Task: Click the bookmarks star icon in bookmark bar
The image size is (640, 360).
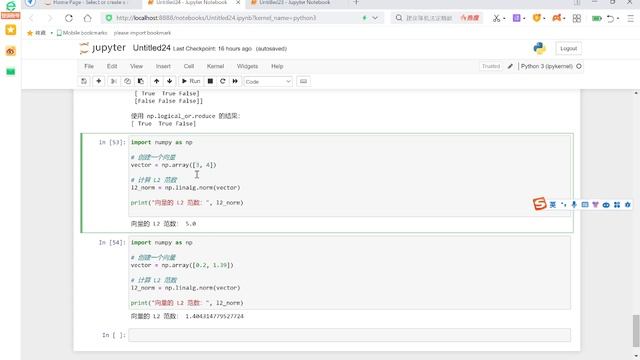Action: click(30, 33)
